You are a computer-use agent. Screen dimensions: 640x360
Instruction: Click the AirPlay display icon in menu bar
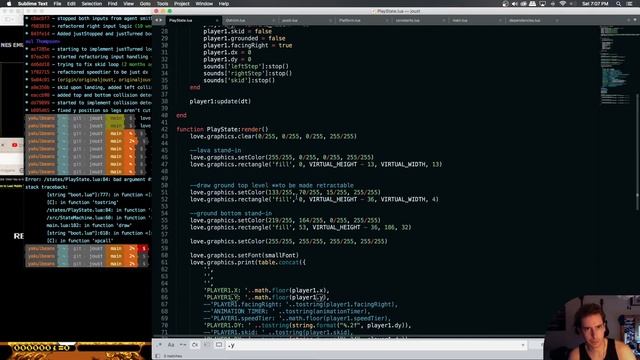point(542,4)
